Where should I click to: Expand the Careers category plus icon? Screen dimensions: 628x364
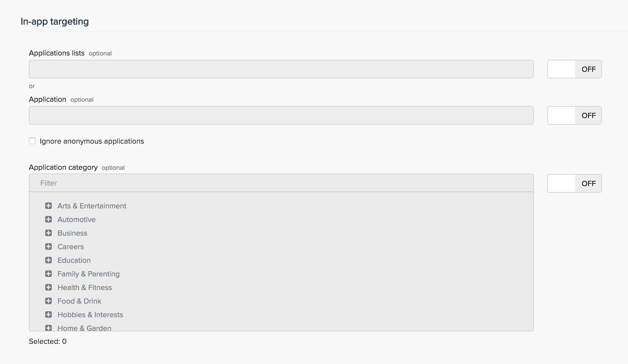coord(48,246)
